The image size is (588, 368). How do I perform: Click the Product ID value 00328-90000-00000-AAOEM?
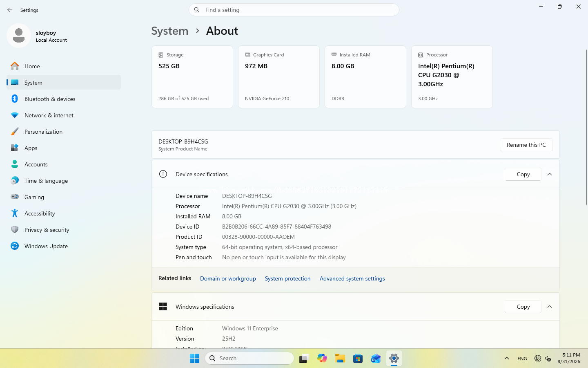[258, 237]
